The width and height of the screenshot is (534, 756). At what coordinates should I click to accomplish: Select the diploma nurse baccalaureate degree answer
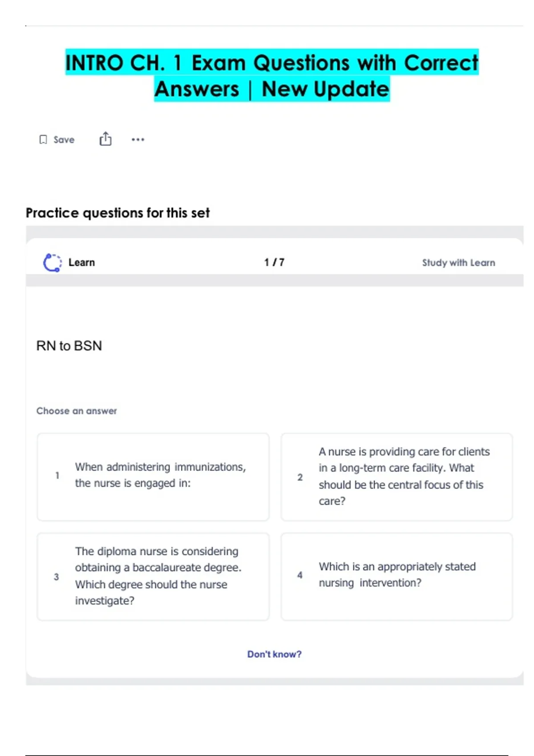pos(158,576)
